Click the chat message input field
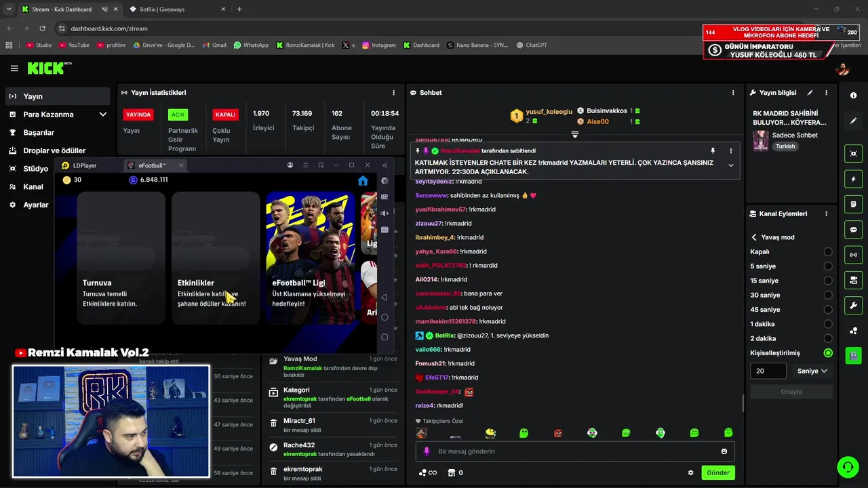Screen dimensions: 868x488 tap(574, 451)
